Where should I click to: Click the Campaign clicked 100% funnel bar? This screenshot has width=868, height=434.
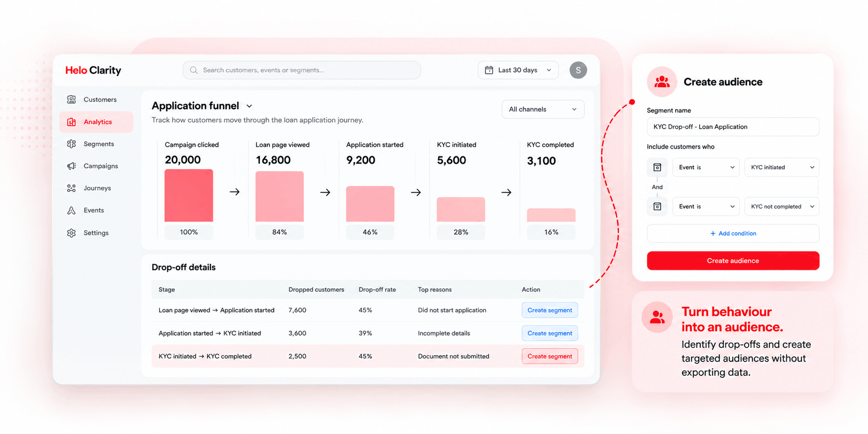pyautogui.click(x=189, y=196)
